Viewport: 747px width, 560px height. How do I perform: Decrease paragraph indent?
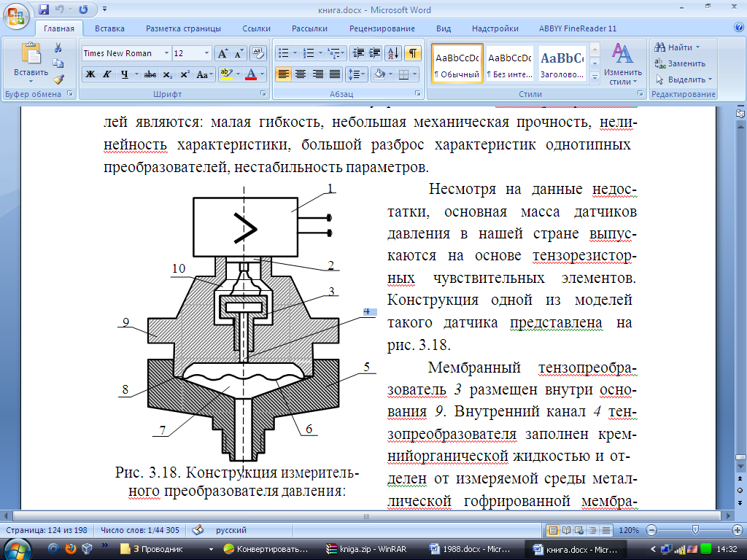(357, 53)
